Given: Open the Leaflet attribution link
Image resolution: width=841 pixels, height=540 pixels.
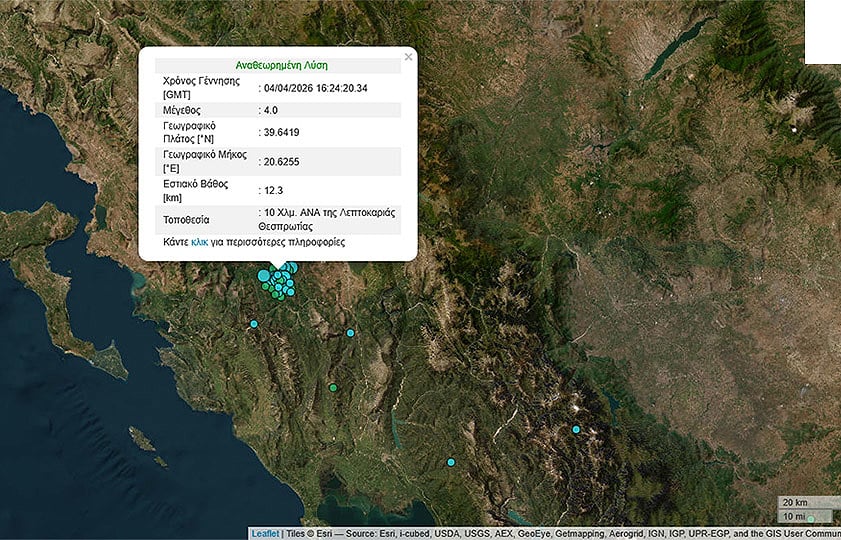Looking at the screenshot, I should [x=264, y=534].
